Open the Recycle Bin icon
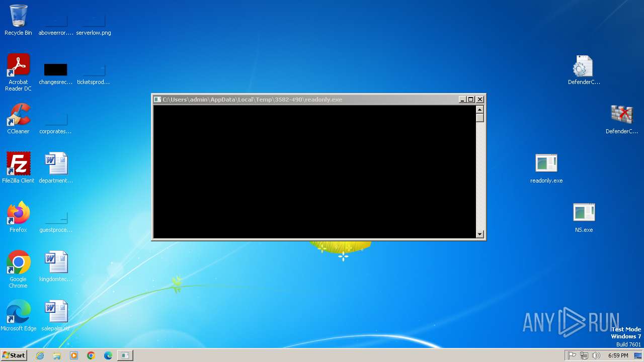Screen dimensions: 644x362 point(18,20)
